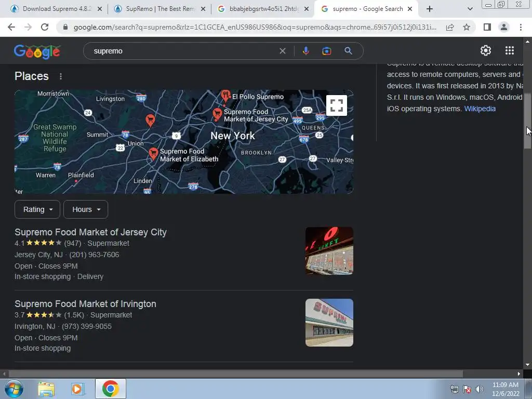Screen dimensions: 532x399
Task: Open Supremo Food Market of Irvington listing
Action: coord(85,303)
